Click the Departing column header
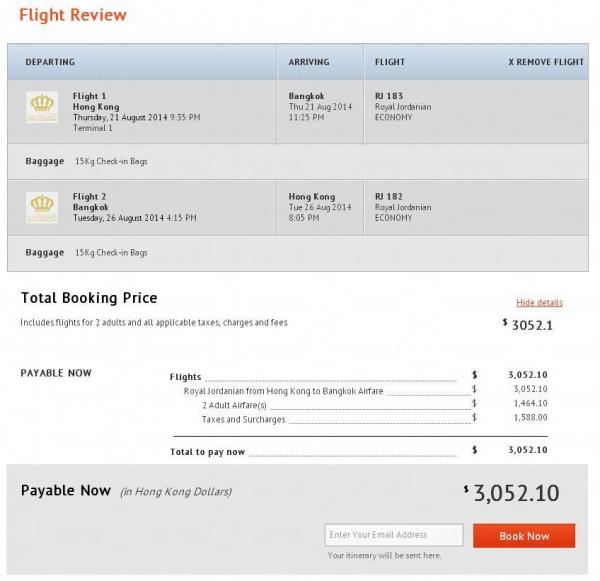Image resolution: width=600 pixels, height=581 pixels. [x=50, y=62]
